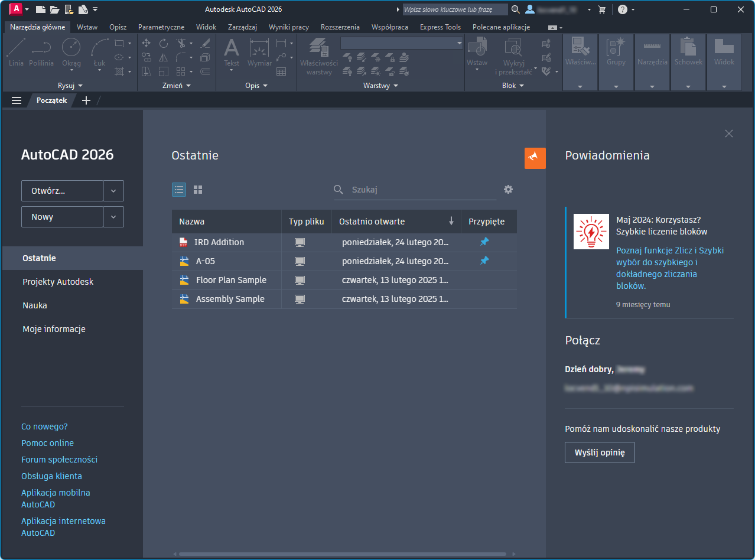Screen dimensions: 755x560
Task: Open recent files settings gear icon
Action: point(508,190)
